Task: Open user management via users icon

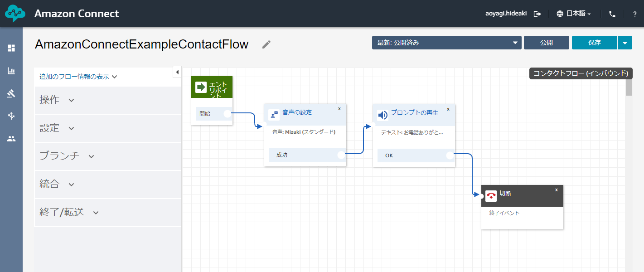Action: (x=11, y=139)
